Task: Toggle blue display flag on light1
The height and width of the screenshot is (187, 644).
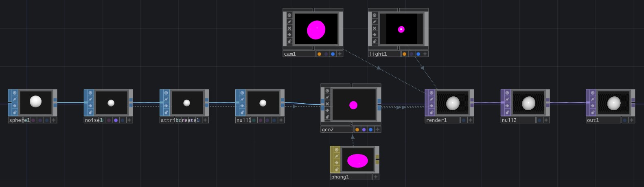Action: (418, 54)
